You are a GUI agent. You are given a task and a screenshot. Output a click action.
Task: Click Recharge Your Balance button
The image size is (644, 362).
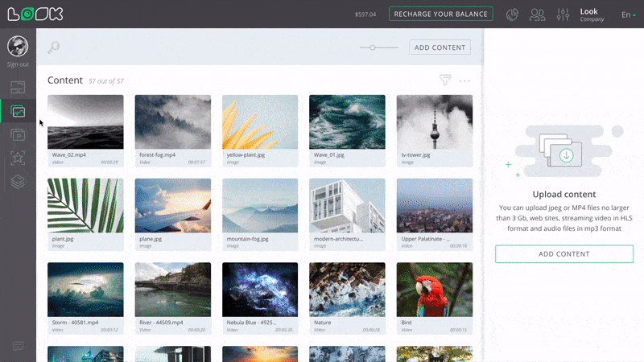pyautogui.click(x=441, y=14)
